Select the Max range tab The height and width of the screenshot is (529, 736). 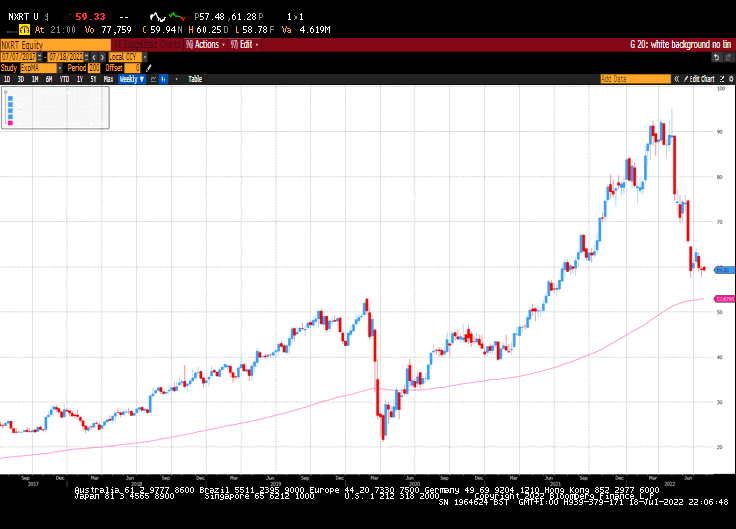[x=108, y=79]
